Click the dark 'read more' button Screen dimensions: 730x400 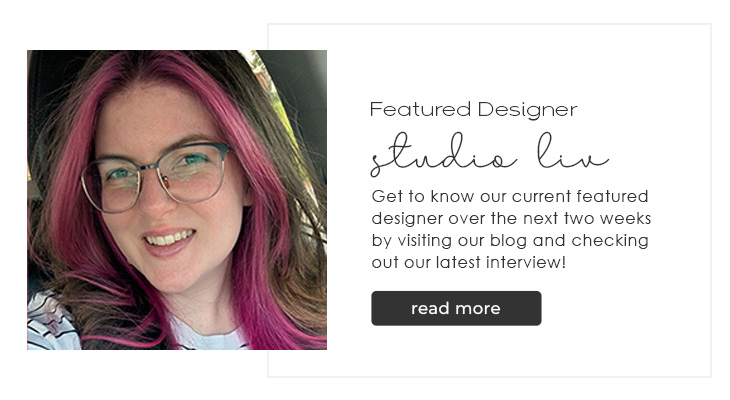(456, 308)
